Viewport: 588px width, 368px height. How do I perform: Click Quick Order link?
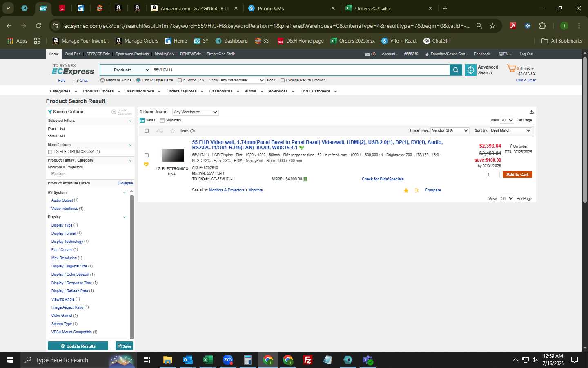tap(526, 80)
